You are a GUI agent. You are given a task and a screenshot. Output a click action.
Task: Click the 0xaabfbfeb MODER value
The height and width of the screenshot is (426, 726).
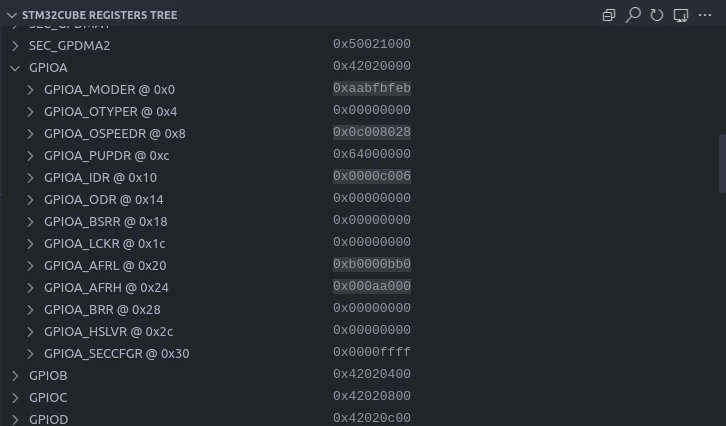(372, 88)
